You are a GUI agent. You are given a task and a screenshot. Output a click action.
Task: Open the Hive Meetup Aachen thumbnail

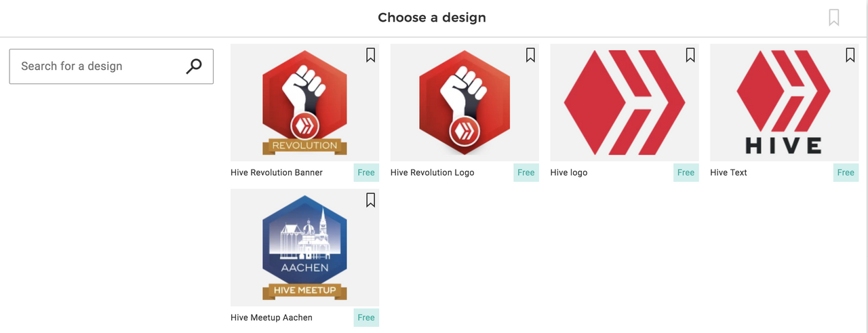[x=304, y=248]
